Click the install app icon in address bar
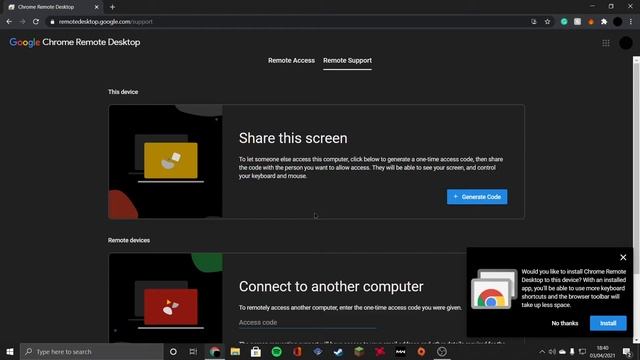640x360 pixels. 533,22
